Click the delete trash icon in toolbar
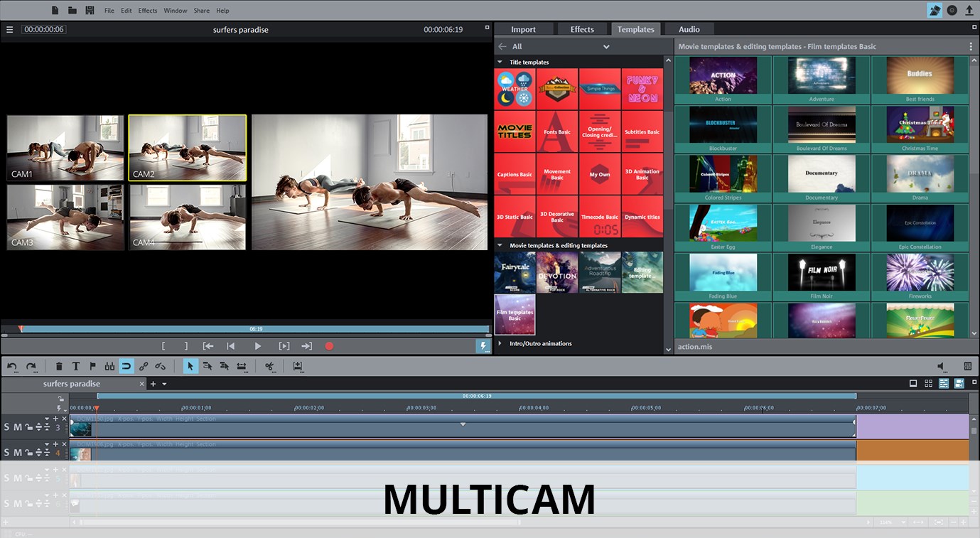The height and width of the screenshot is (538, 980). coord(59,365)
